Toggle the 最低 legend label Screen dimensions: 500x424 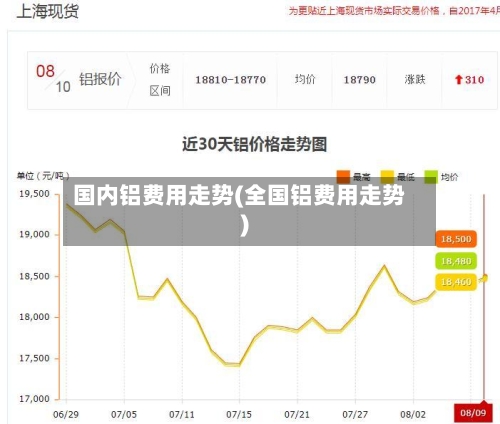pos(406,177)
